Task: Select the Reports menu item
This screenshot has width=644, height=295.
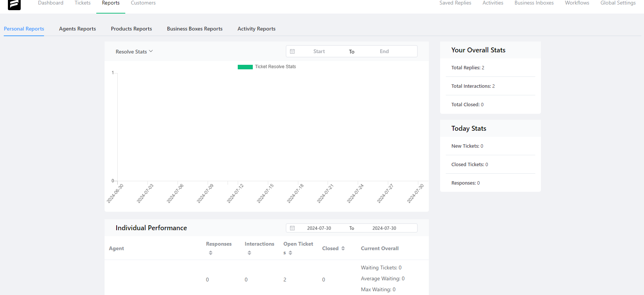Action: (111, 3)
